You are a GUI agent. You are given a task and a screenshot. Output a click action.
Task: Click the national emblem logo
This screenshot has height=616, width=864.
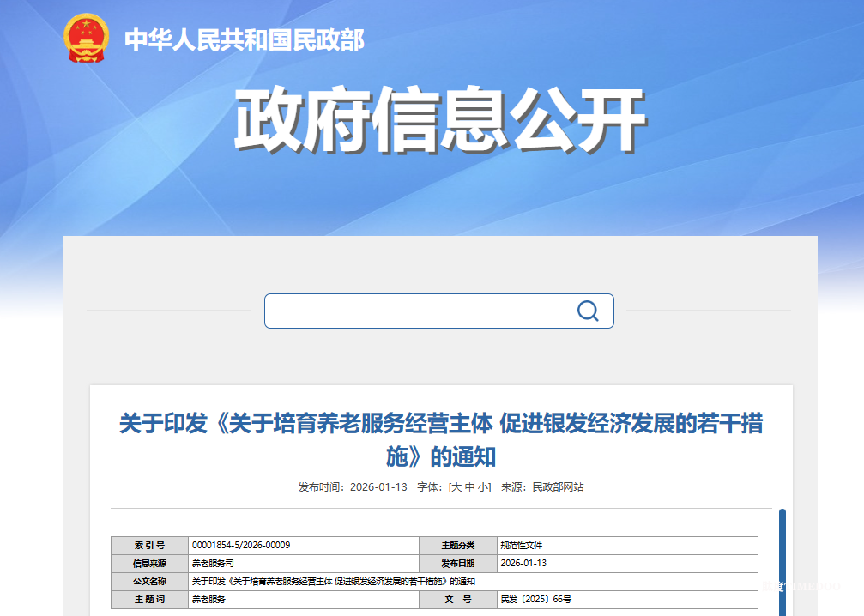(86, 38)
